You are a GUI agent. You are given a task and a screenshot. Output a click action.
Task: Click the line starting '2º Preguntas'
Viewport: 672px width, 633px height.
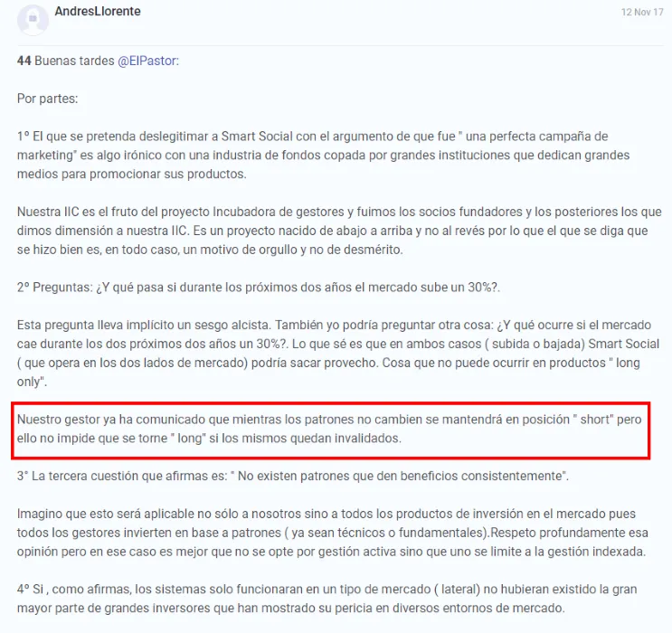[x=259, y=288]
